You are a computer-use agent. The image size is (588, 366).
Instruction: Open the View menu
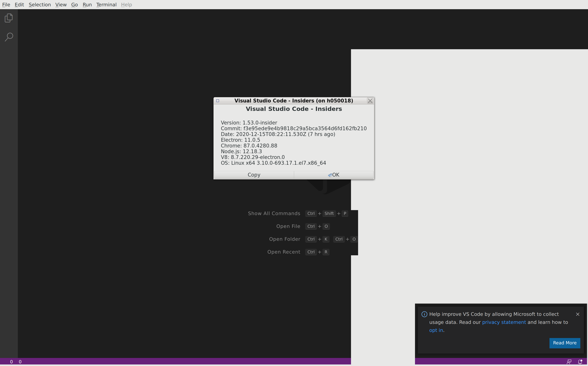coord(61,5)
